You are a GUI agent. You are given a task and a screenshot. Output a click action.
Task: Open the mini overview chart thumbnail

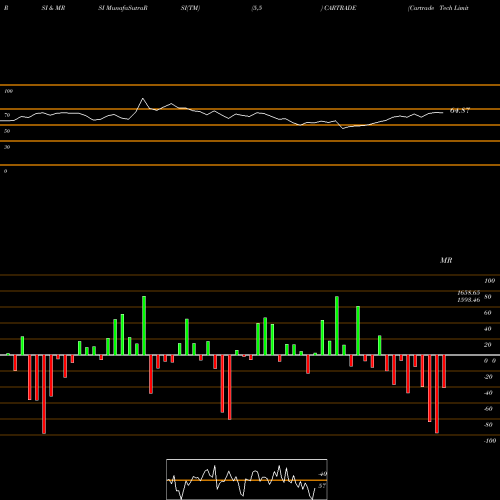(x=247, y=479)
